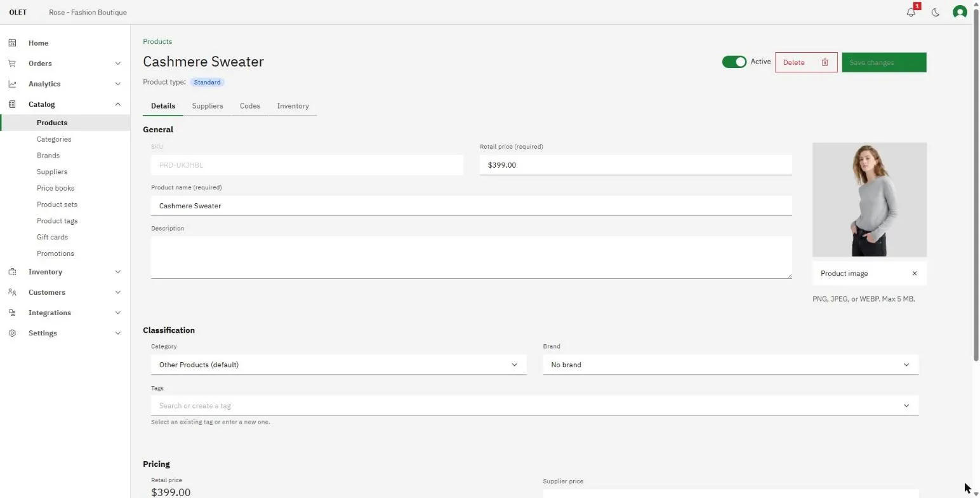The width and height of the screenshot is (980, 498).
Task: Click the Standard product type badge
Action: click(x=208, y=82)
